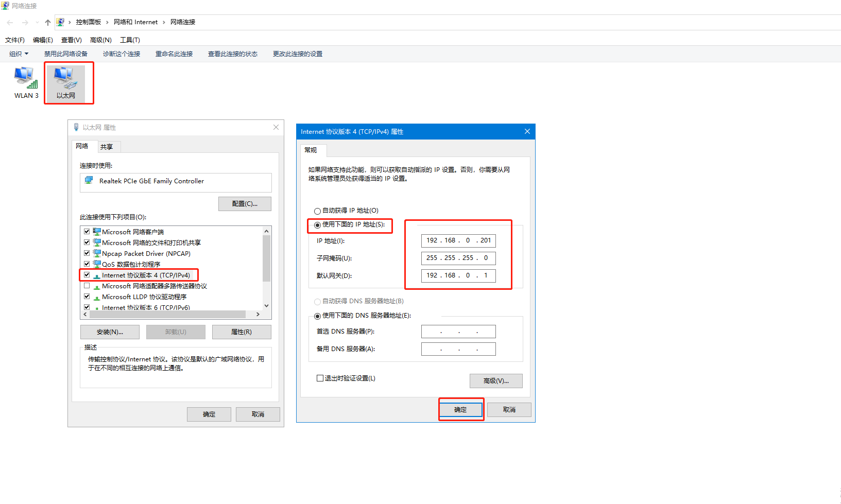This screenshot has width=841, height=504.
Task: Click the Realtek PCIe GbE adapter icon
Action: click(x=89, y=181)
